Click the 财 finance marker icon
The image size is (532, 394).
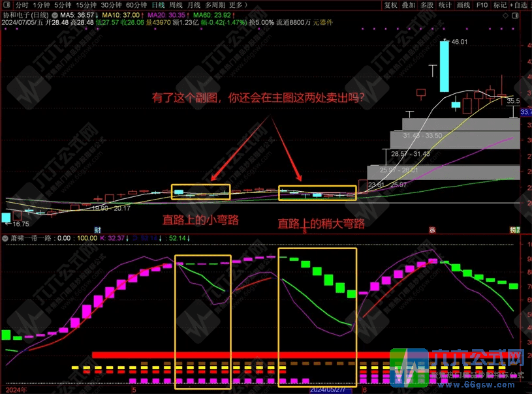click(x=97, y=230)
